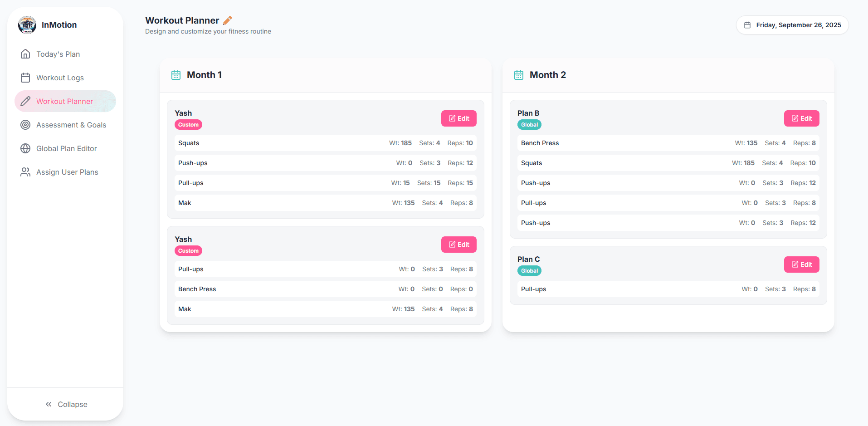Image resolution: width=868 pixels, height=426 pixels.
Task: Click the Global tag under Plan C
Action: point(529,271)
